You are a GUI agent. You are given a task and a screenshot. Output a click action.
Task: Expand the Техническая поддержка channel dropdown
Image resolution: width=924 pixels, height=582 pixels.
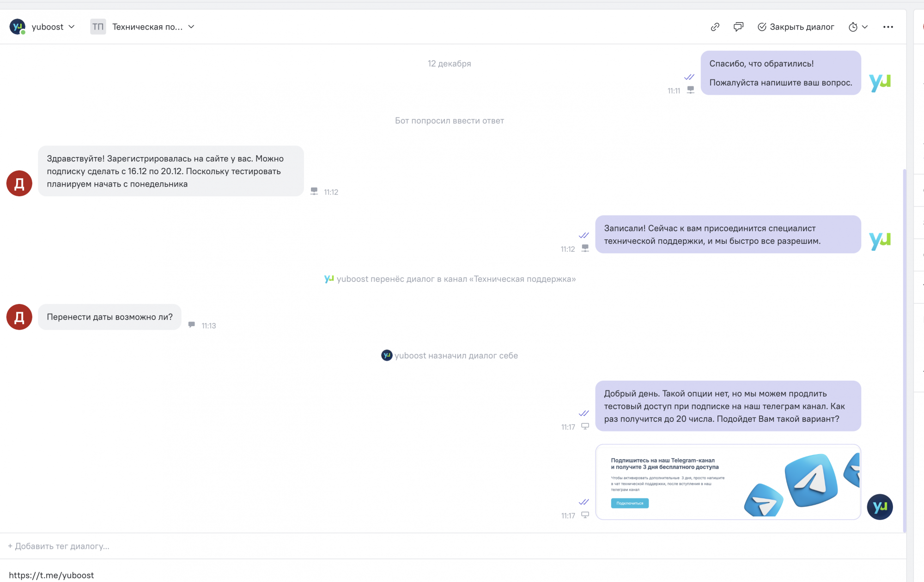pos(191,27)
